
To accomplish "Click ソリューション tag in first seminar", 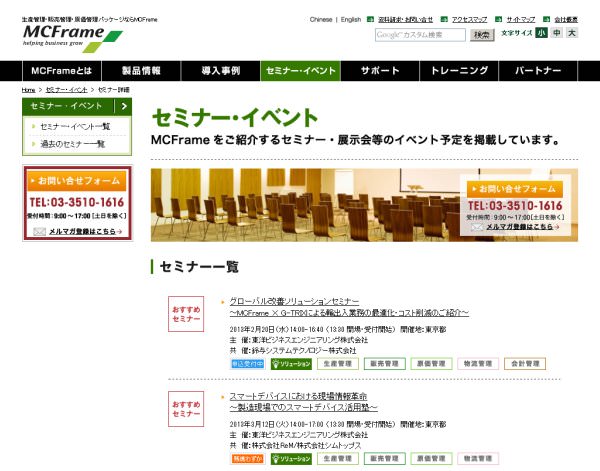I will pyautogui.click(x=291, y=364).
